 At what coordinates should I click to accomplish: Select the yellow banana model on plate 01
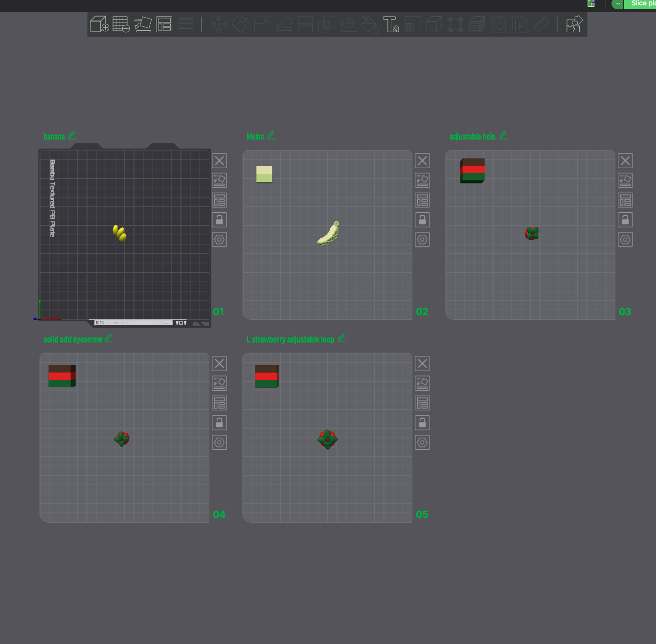pyautogui.click(x=120, y=233)
